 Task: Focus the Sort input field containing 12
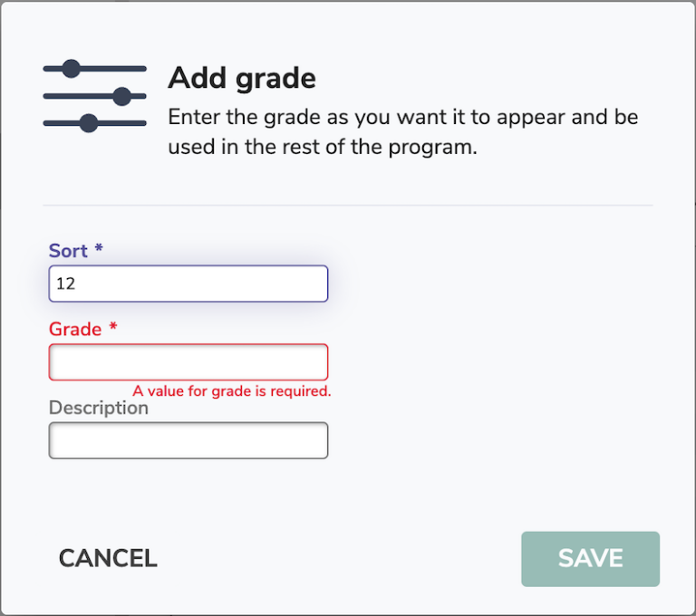pos(188,284)
